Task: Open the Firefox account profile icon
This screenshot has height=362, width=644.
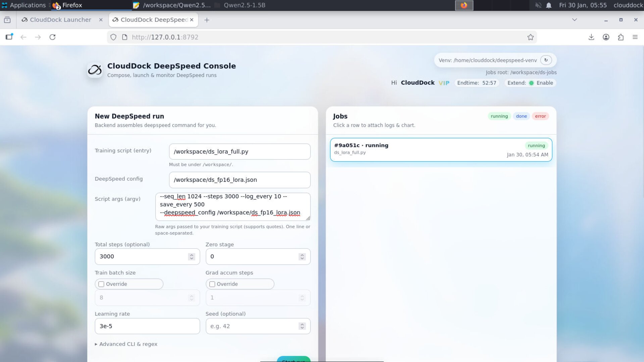Action: (606, 37)
